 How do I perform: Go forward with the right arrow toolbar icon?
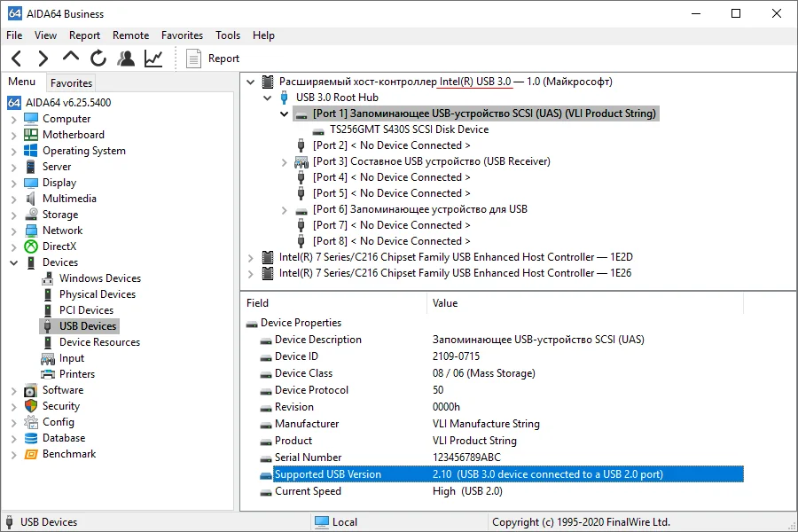coord(43,59)
